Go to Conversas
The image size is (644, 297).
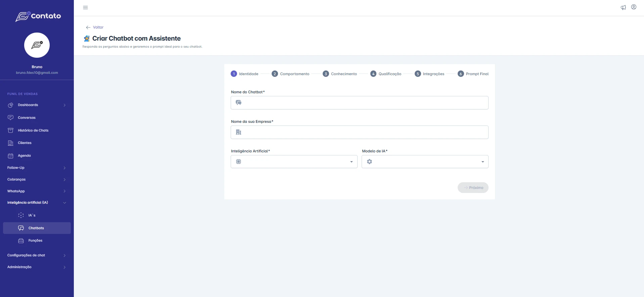point(37,118)
